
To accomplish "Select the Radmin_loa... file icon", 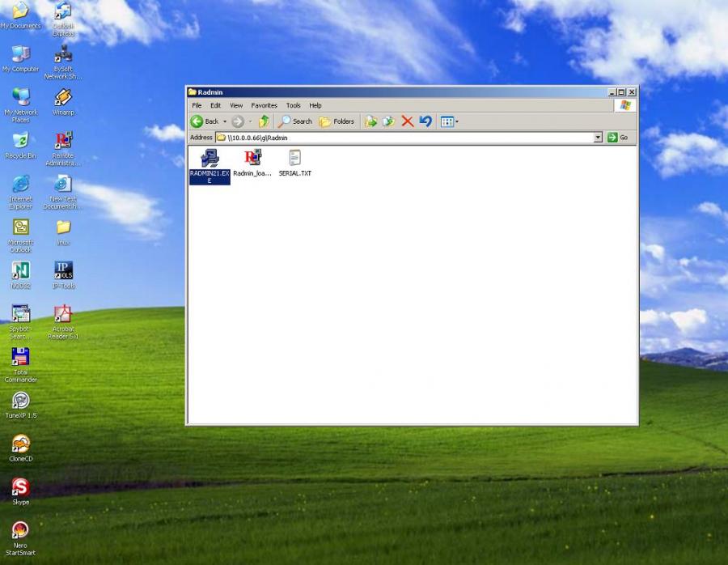I will click(x=252, y=158).
